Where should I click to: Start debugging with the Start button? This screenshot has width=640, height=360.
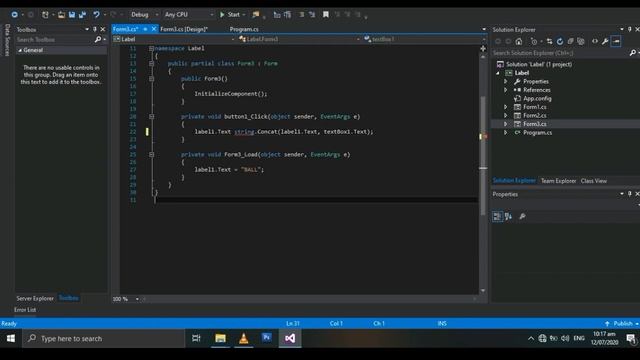(230, 15)
